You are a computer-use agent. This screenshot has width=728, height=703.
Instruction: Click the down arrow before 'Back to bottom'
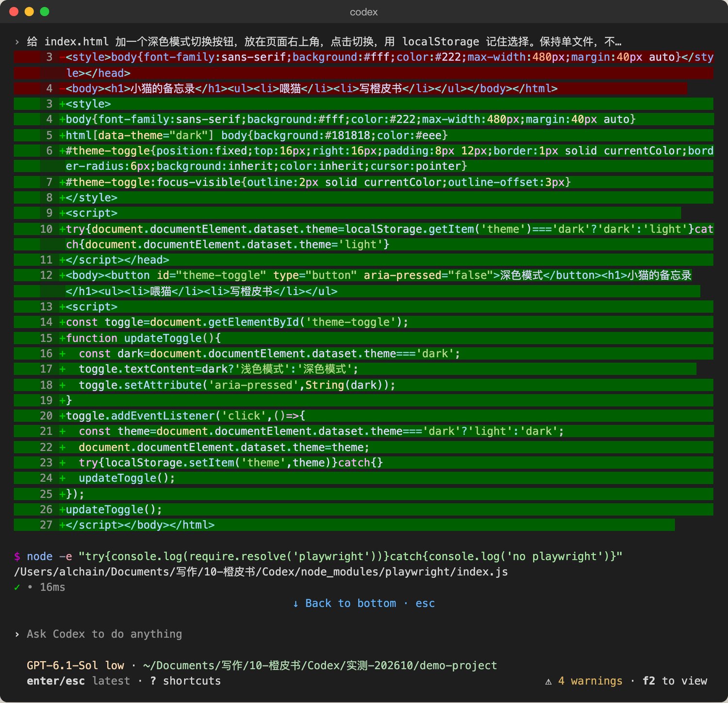click(296, 604)
